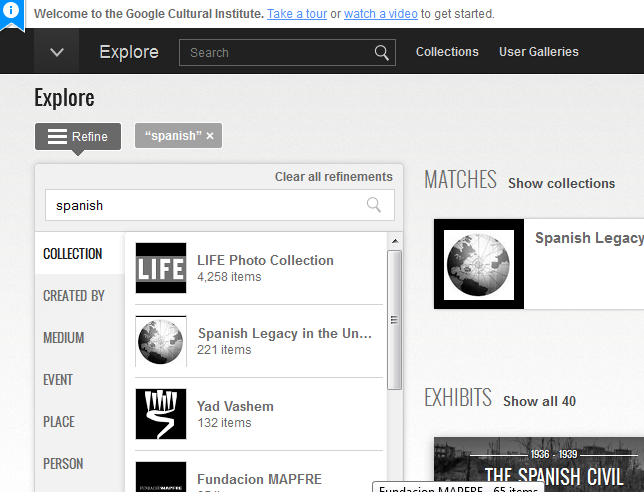Image resolution: width=644 pixels, height=492 pixels.
Task: Choose LIFE Photo Collection entry
Action: point(259,268)
